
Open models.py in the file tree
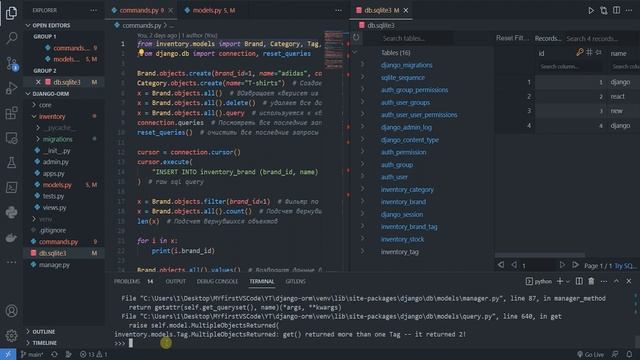click(x=57, y=185)
